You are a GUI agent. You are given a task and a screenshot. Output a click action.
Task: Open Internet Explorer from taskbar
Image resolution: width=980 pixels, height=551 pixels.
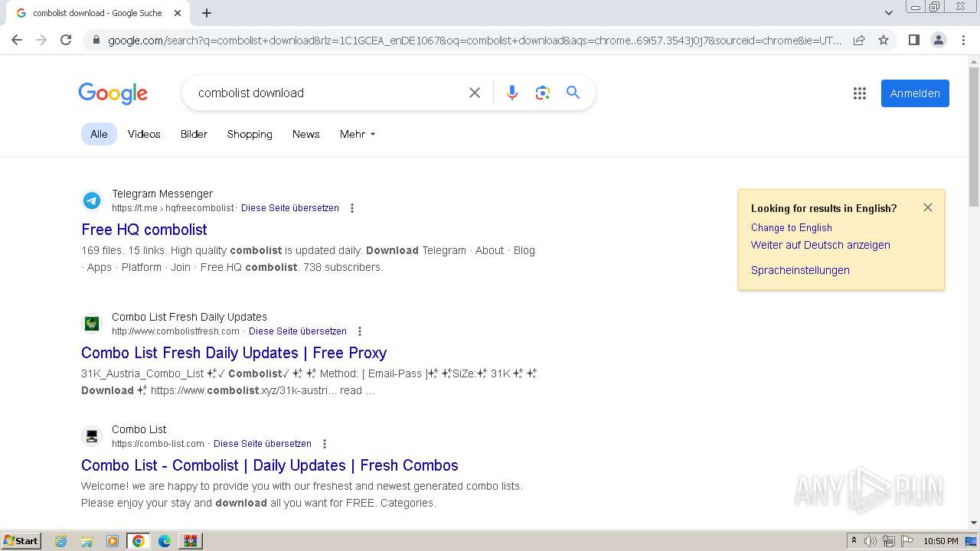coord(60,541)
